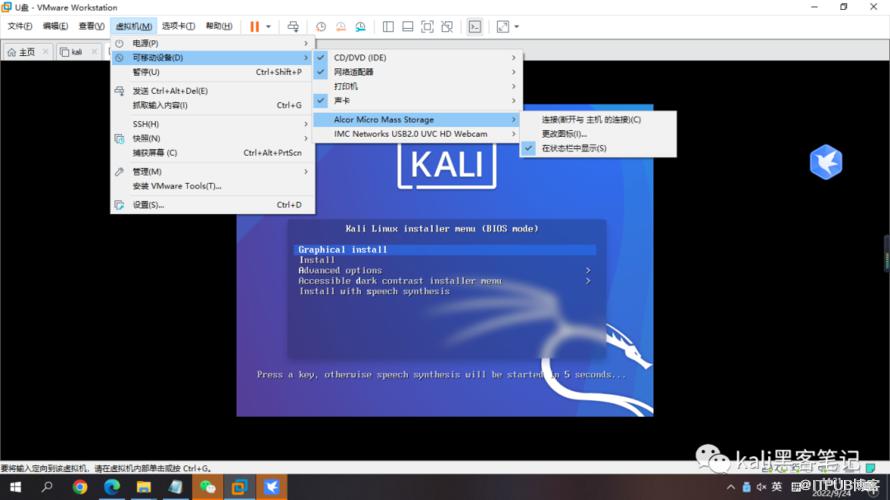Toggle the 声卡 checkmark
The width and height of the screenshot is (890, 500).
(x=321, y=100)
